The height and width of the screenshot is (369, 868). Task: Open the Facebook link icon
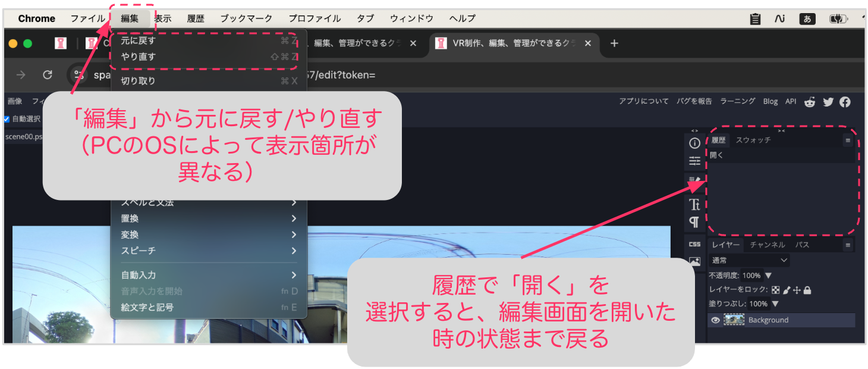pyautogui.click(x=845, y=102)
